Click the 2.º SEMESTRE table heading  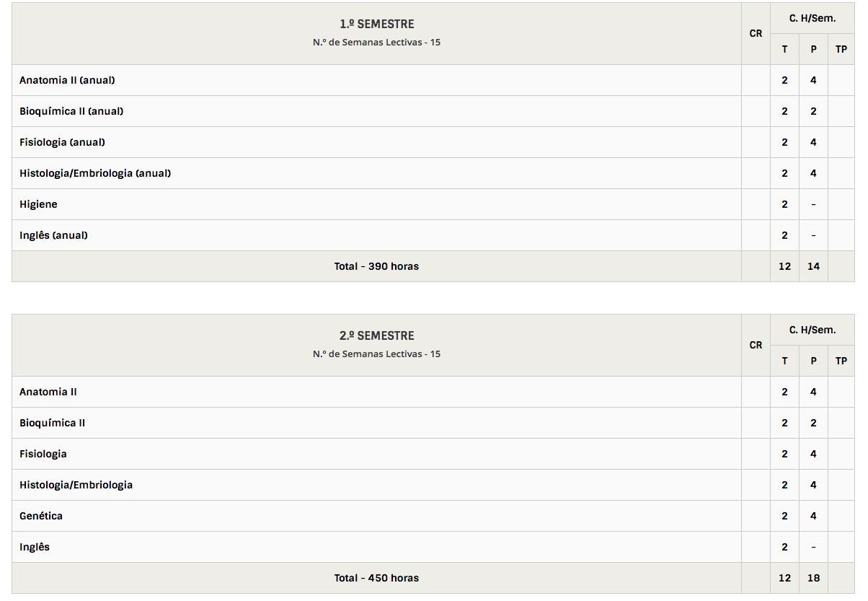point(376,335)
